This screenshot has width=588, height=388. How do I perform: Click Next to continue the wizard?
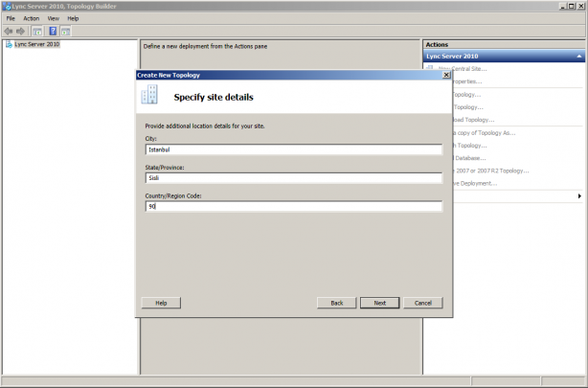[x=379, y=303]
